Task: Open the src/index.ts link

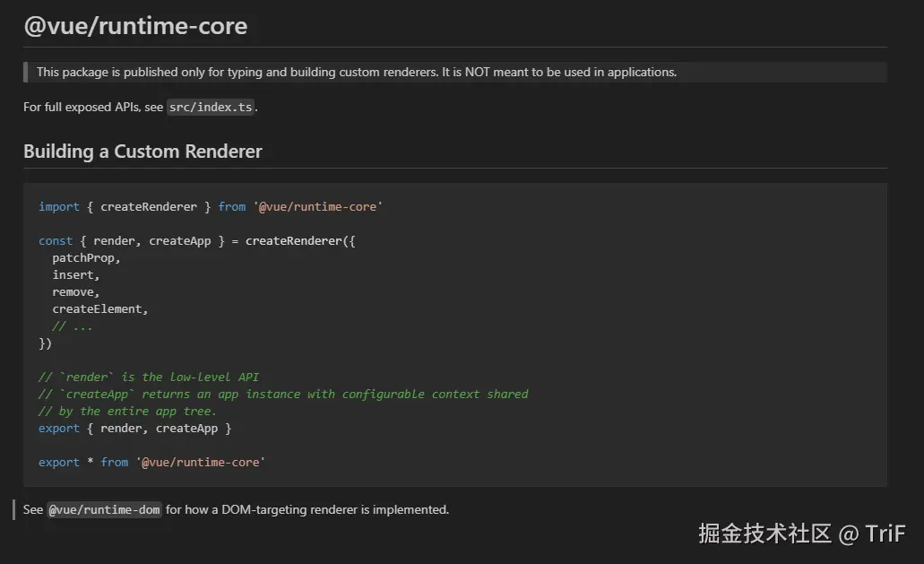Action: pyautogui.click(x=211, y=108)
